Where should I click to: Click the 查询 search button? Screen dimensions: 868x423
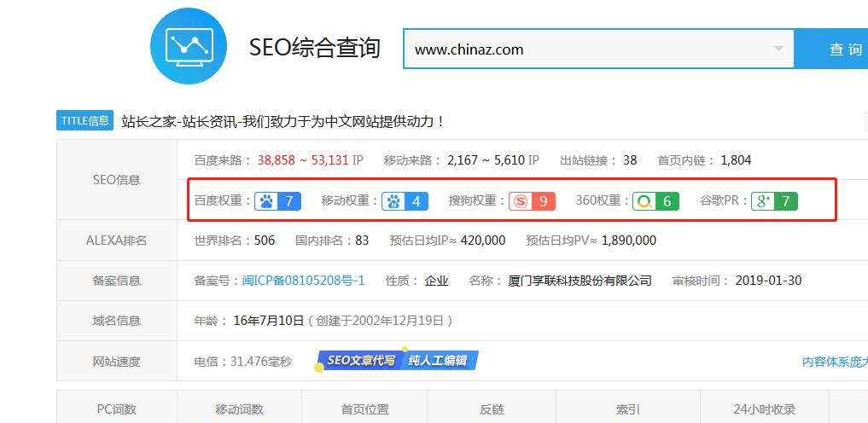tap(832, 49)
